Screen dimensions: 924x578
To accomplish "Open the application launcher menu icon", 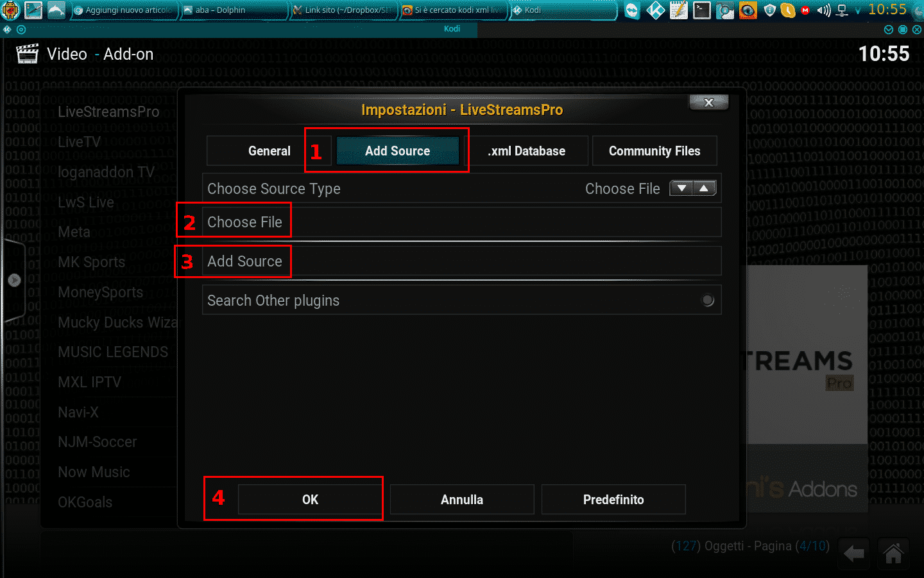I will pos(10,10).
